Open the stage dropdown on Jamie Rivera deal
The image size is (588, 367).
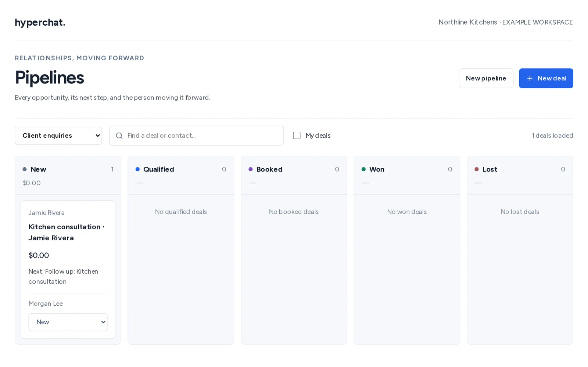point(68,322)
